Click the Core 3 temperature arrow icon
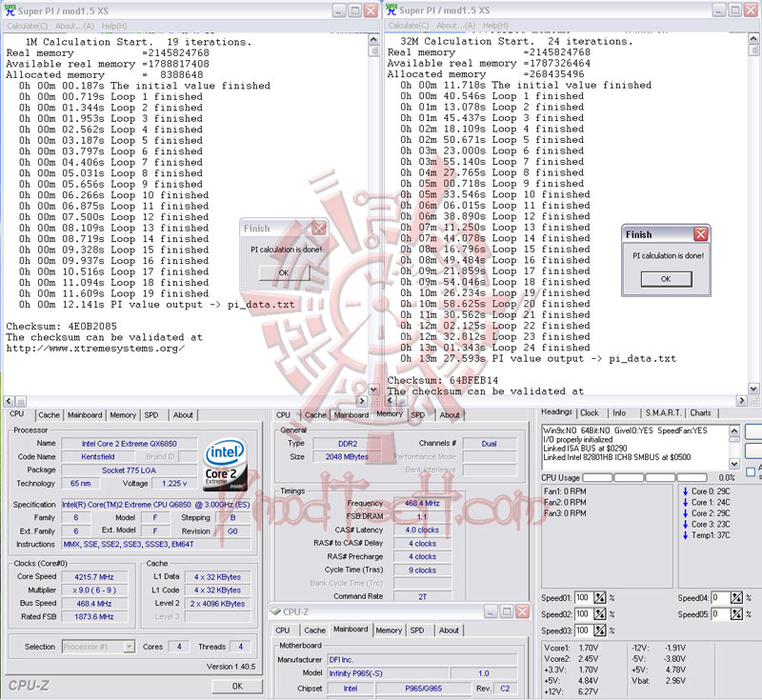This screenshot has height=700, width=762. pyautogui.click(x=685, y=524)
